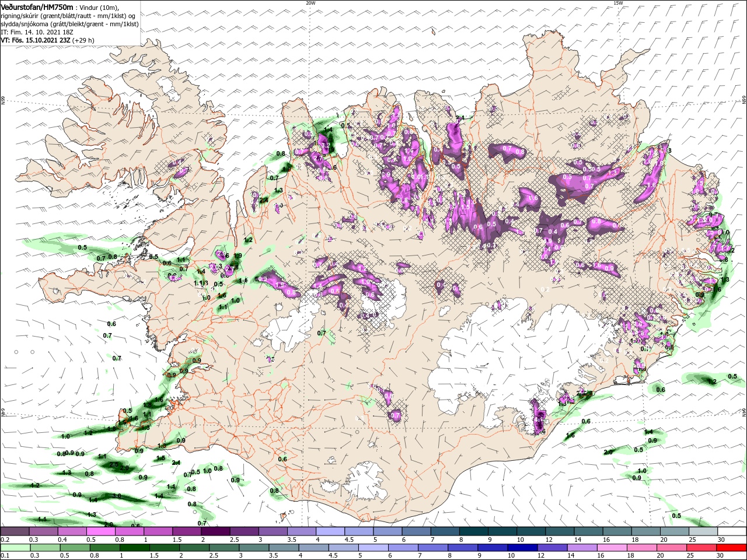Pick the lower legend violet swatch between 14 and 16

582,547
